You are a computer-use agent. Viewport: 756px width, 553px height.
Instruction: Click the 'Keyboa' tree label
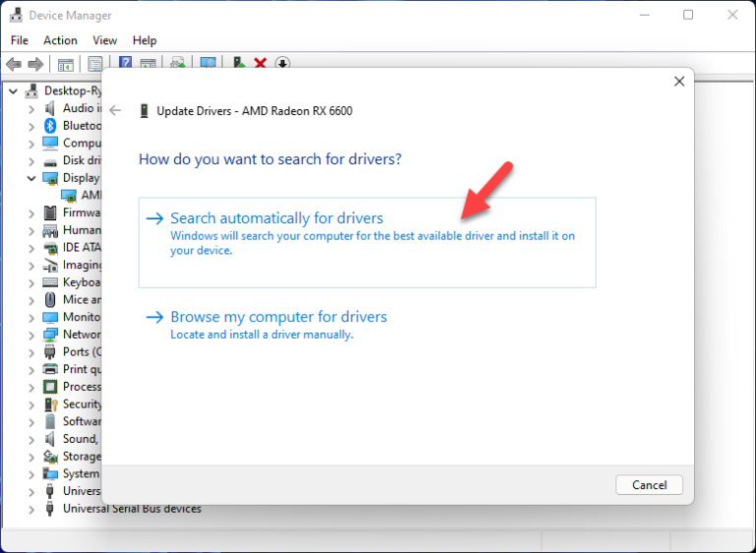(x=82, y=282)
